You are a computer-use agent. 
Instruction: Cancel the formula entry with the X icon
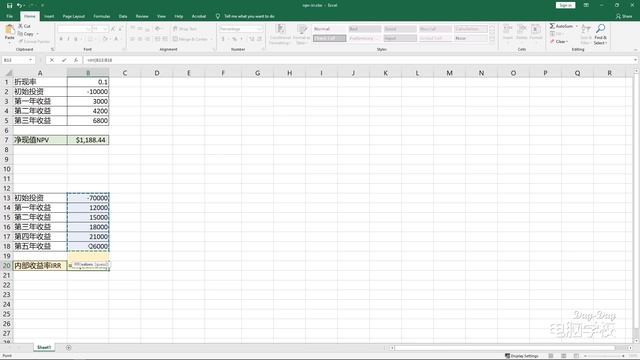pyautogui.click(x=52, y=60)
